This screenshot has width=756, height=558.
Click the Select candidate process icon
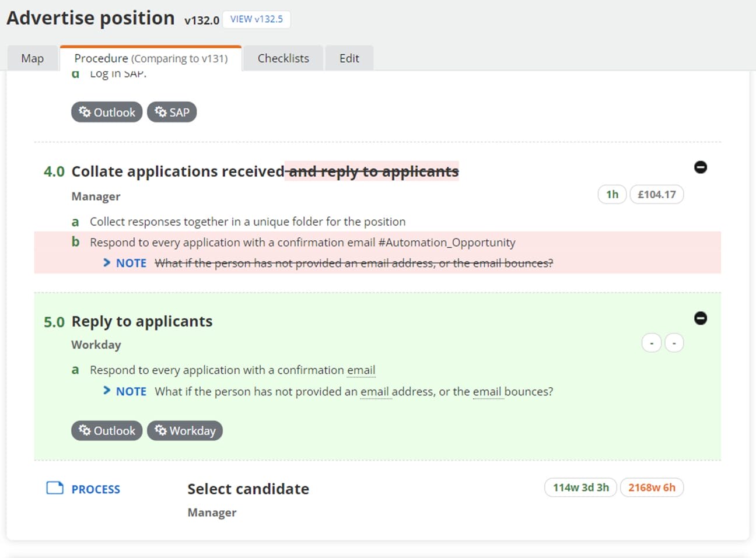click(x=55, y=488)
